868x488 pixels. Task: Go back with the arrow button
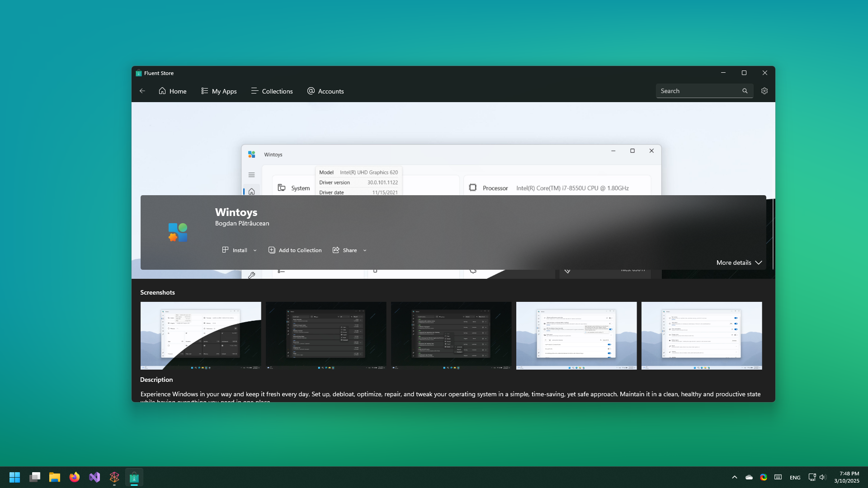[x=142, y=91]
